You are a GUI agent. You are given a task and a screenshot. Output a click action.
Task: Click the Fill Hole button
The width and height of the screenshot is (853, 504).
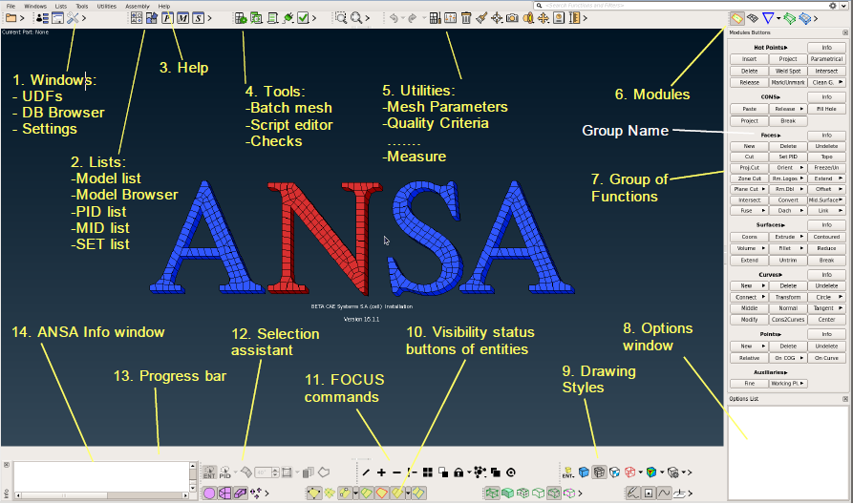(x=826, y=109)
